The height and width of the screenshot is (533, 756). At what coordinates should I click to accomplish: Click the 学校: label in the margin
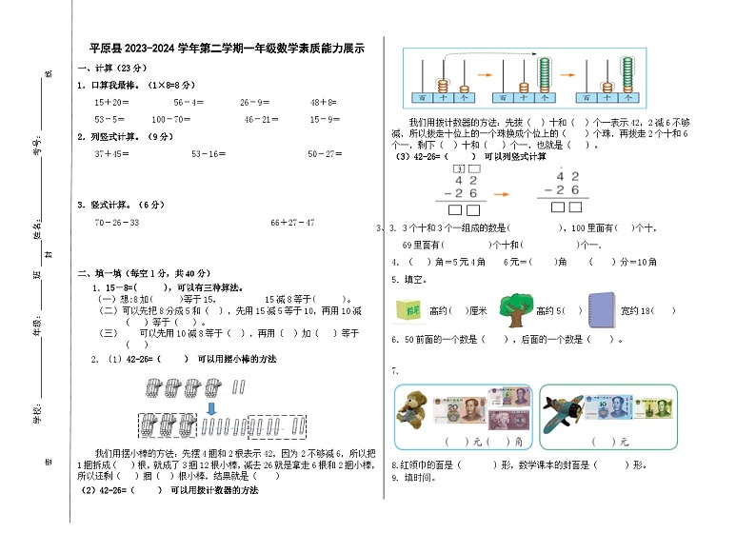(37, 414)
